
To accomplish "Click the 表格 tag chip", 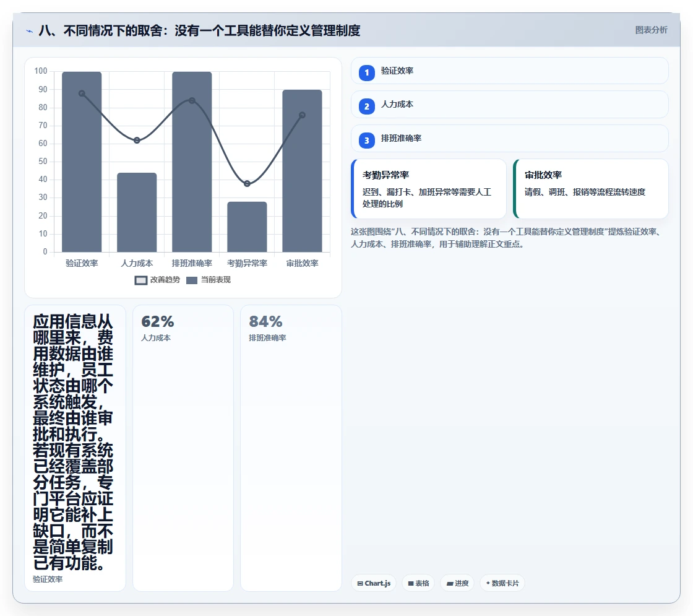I will point(418,583).
